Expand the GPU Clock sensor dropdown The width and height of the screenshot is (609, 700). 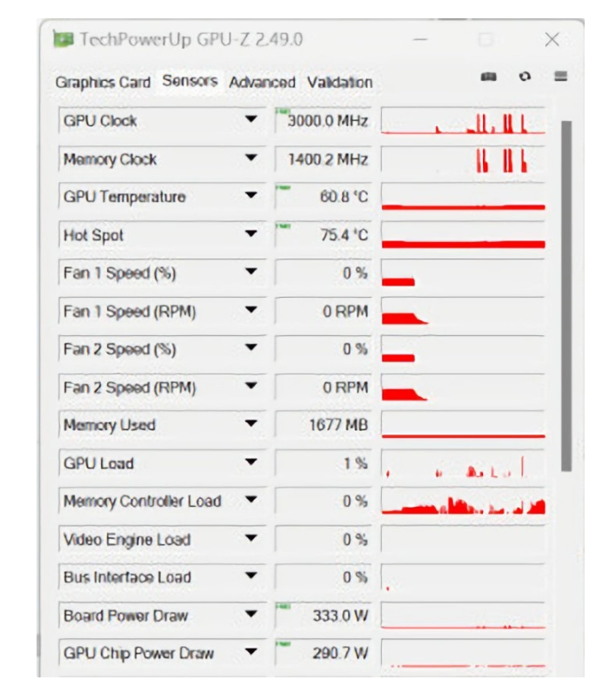coord(251,121)
